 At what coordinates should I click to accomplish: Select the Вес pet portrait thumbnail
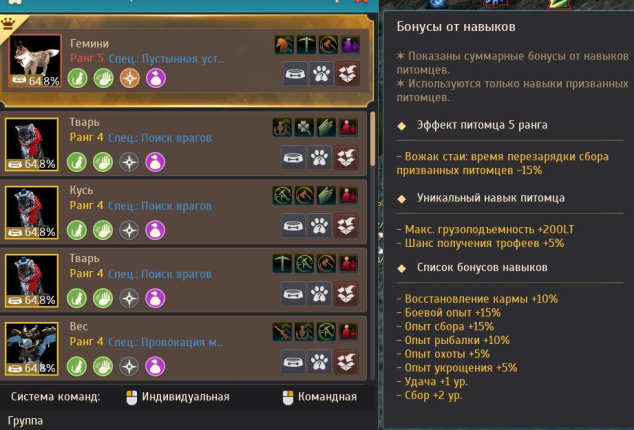[x=32, y=349]
